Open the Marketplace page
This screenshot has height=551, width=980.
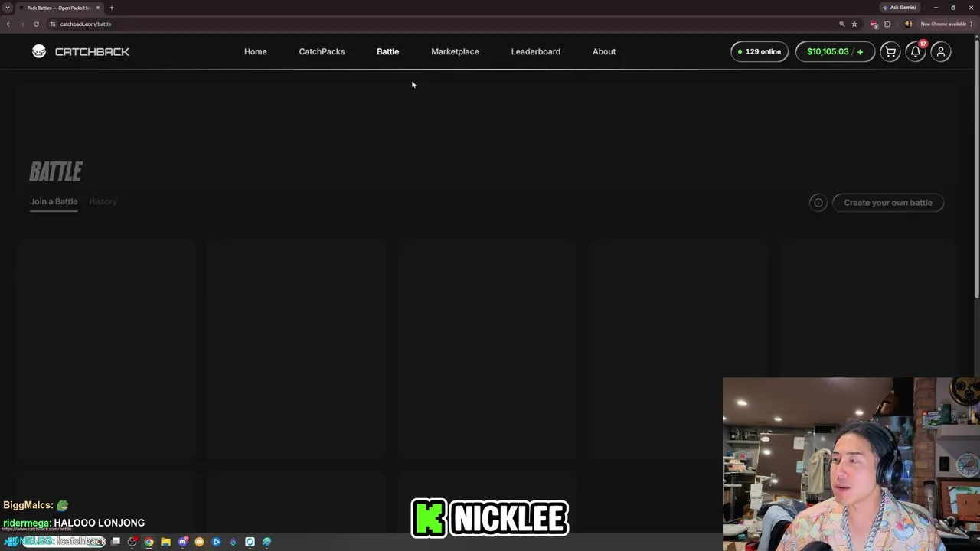pyautogui.click(x=455, y=51)
